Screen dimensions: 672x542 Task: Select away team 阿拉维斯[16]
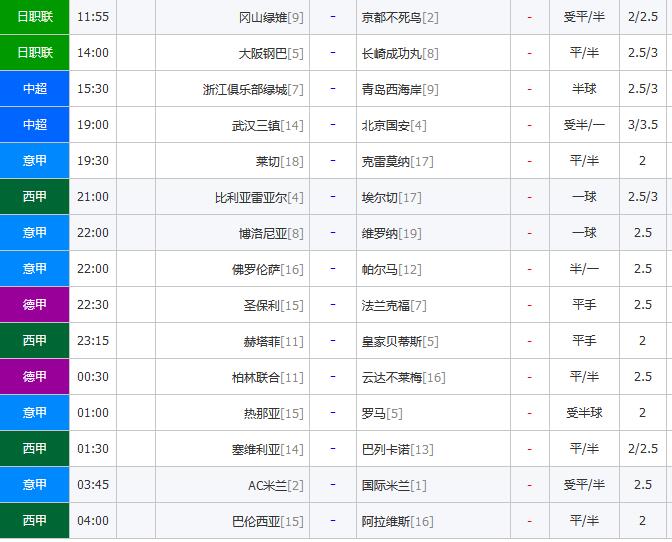coord(397,521)
